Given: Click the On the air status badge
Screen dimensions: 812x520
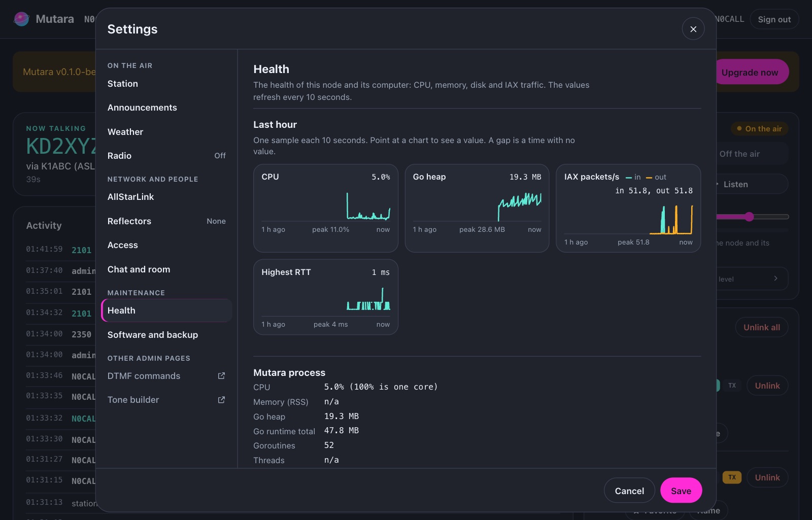Looking at the screenshot, I should coord(759,129).
